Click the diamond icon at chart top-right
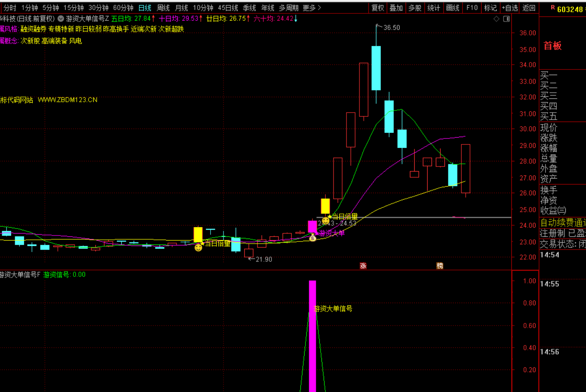Screen dimensions: 586x392 tap(496, 19)
